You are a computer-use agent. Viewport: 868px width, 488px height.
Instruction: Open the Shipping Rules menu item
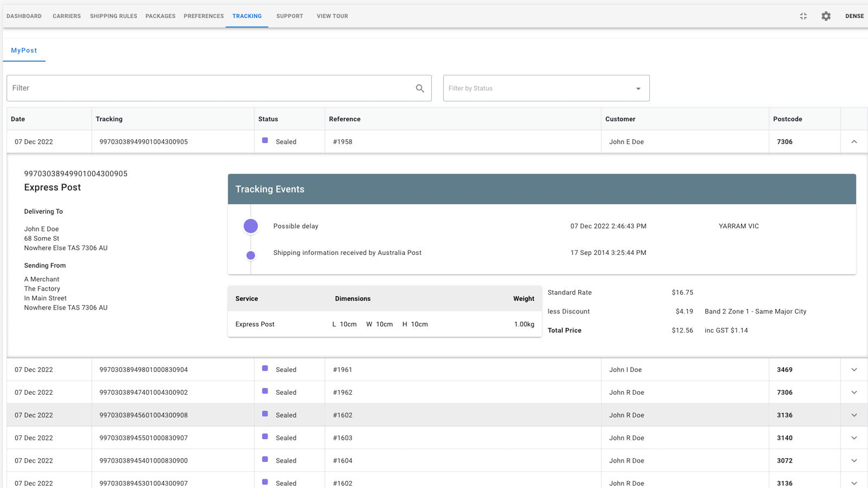113,16
